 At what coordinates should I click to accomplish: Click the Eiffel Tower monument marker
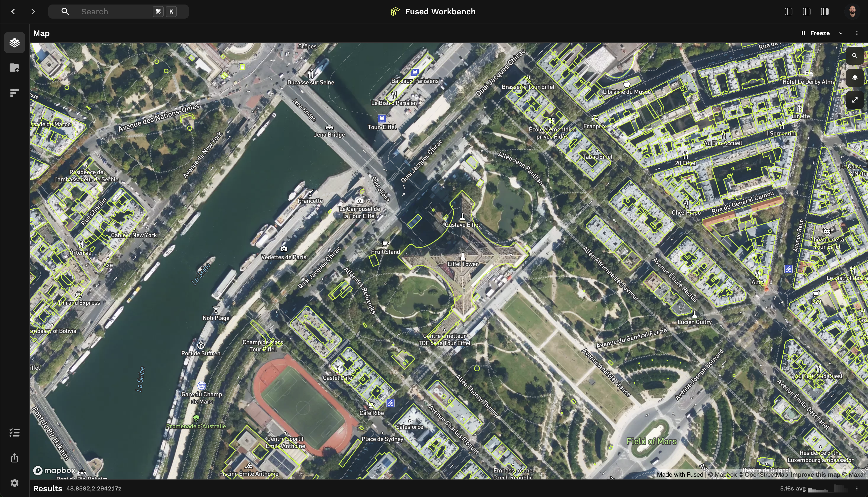pos(463,256)
